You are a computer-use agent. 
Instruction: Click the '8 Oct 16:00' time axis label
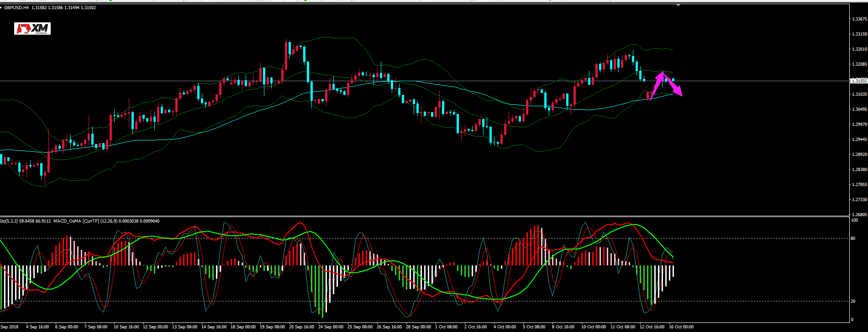563,327
